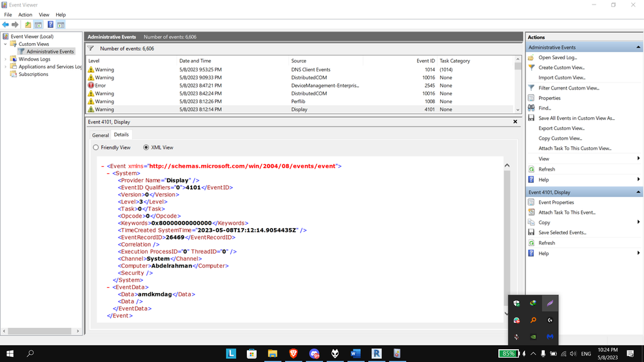
Task: Toggle hidden tray icons chevron on taskbar
Action: click(x=533, y=354)
